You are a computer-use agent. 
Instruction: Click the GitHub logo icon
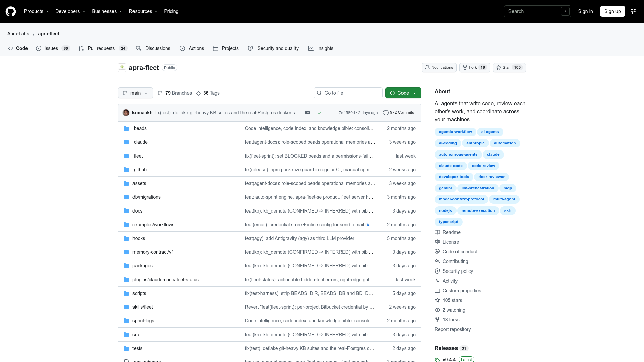click(11, 11)
